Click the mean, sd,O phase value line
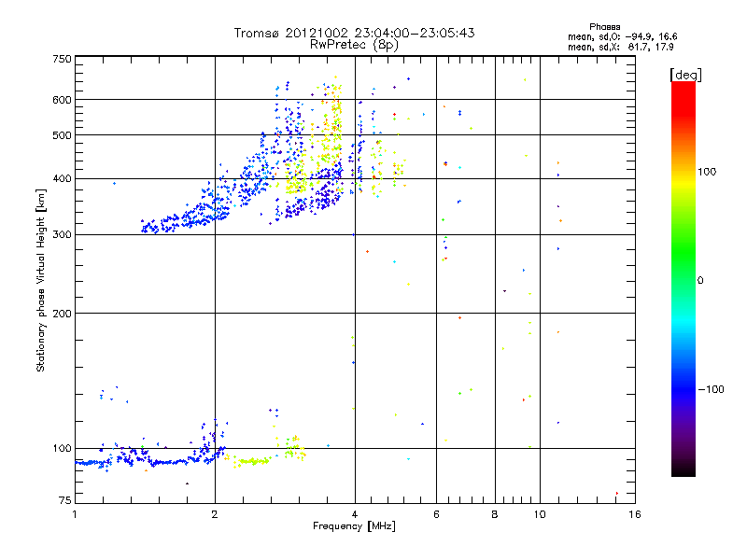The height and width of the screenshot is (560, 747). (x=622, y=36)
